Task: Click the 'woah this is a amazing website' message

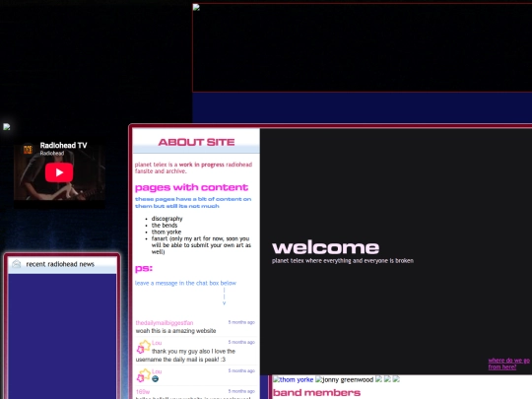Action: click(x=175, y=331)
